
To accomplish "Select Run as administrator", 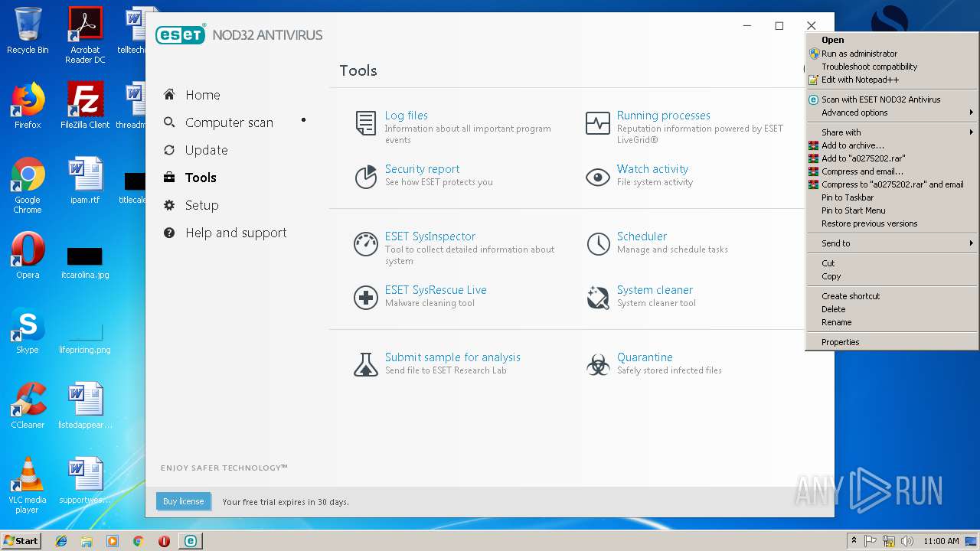I will (x=892, y=54).
